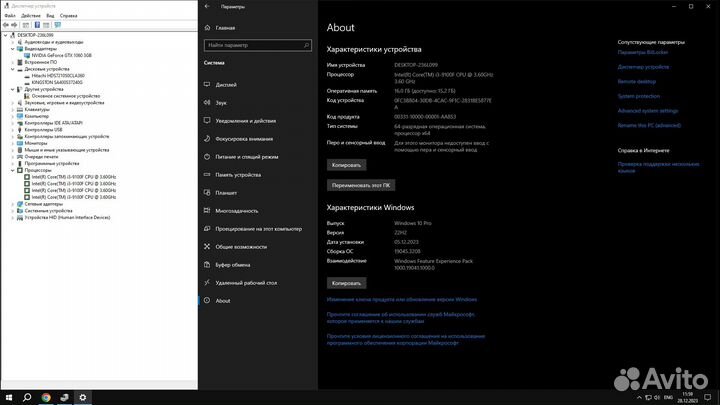Image resolution: width=720 pixels, height=405 pixels.
Task: Open the taskbar search magnifier
Action: coord(27,397)
